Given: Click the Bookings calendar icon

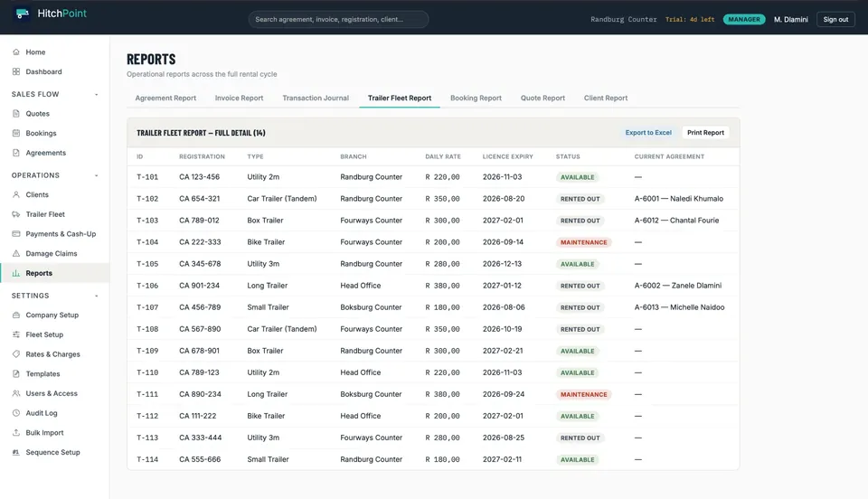Looking at the screenshot, I should (x=16, y=133).
